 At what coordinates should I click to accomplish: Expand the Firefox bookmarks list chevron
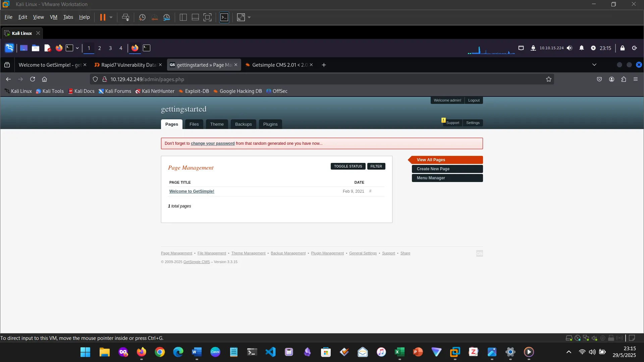point(594,65)
